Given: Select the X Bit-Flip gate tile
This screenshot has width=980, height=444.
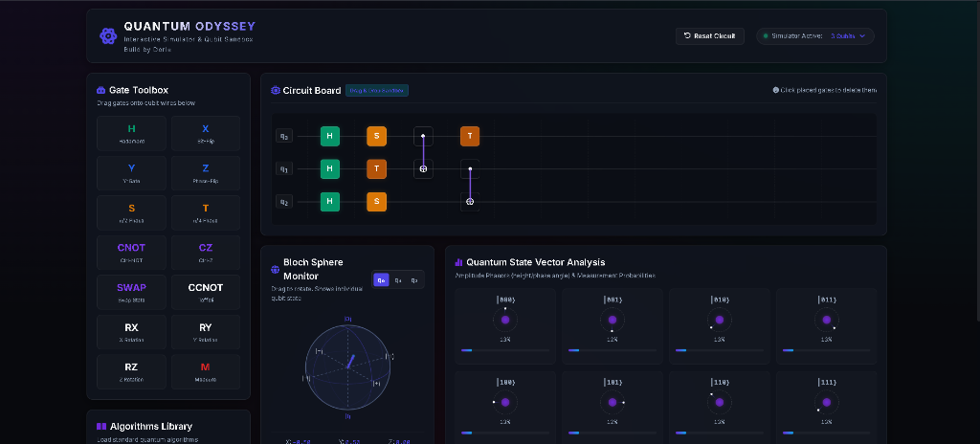Looking at the screenshot, I should [x=206, y=133].
